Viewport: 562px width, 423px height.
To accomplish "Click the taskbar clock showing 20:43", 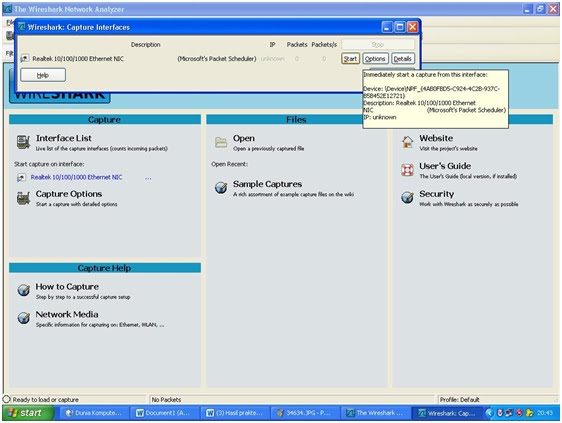I will tap(544, 413).
